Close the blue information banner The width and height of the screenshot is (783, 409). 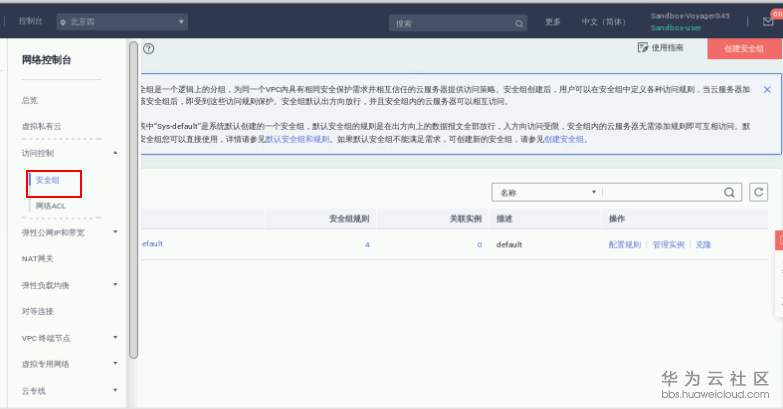point(767,89)
